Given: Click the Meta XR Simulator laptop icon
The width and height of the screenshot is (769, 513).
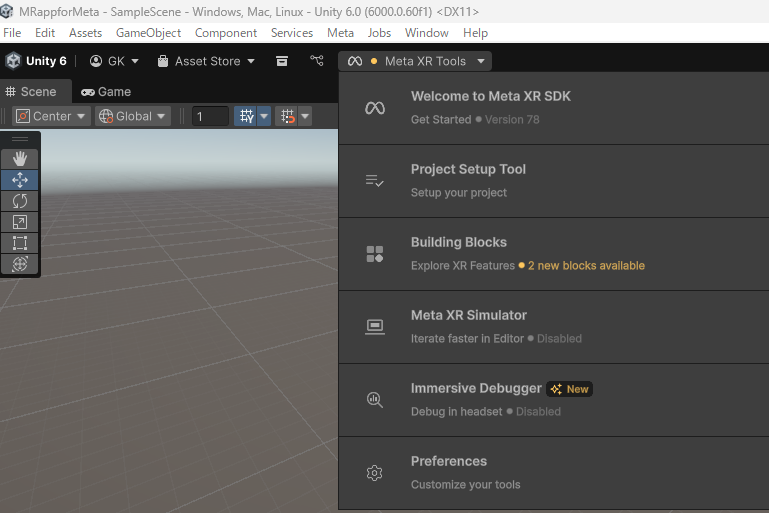Looking at the screenshot, I should [375, 327].
